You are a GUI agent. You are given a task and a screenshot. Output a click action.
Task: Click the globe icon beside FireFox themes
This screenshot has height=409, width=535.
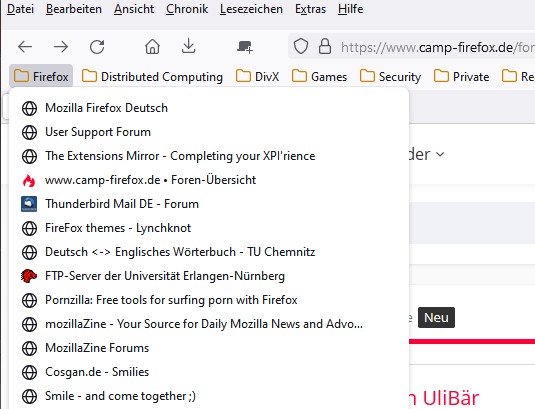pyautogui.click(x=29, y=228)
